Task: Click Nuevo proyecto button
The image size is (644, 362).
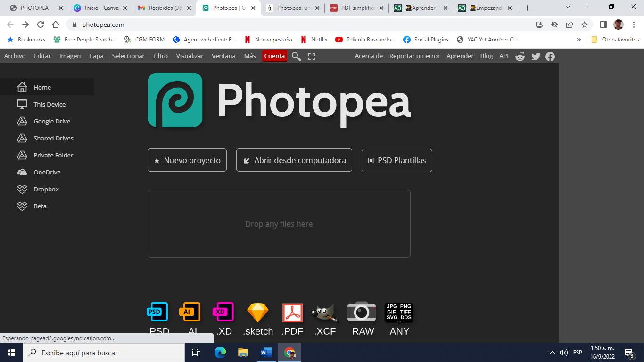Action: point(187,160)
